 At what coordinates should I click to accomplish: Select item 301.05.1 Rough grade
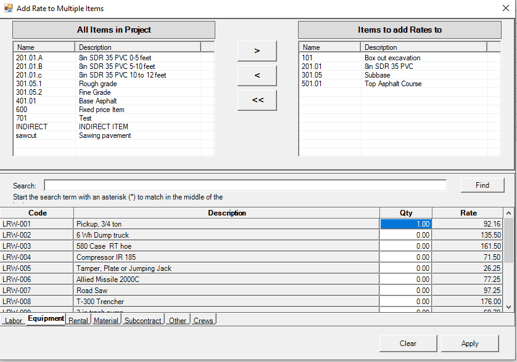click(x=107, y=84)
